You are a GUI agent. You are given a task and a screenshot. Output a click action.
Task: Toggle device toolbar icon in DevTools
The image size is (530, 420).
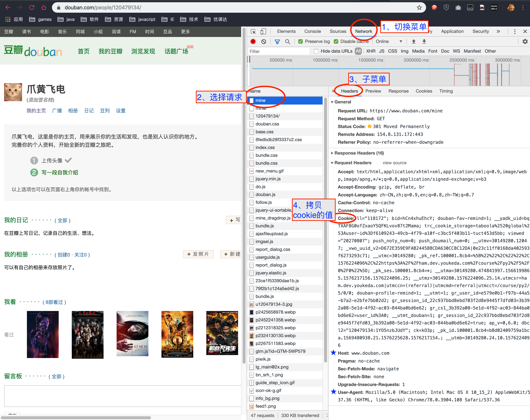click(263, 31)
